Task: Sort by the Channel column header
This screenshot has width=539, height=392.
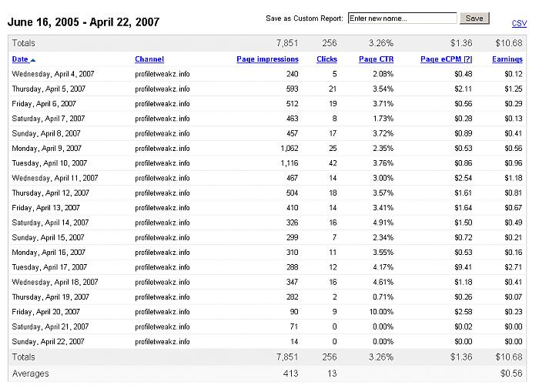Action: pyautogui.click(x=149, y=59)
